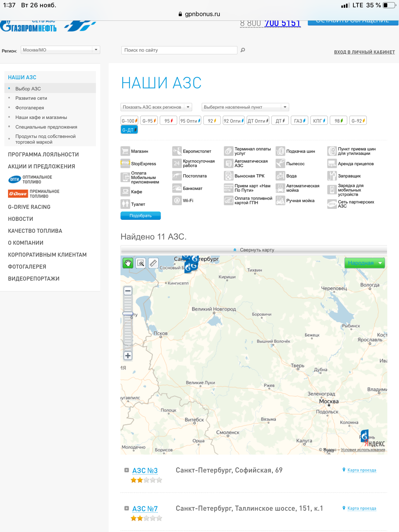399x532 pixels.
Task: Open АКЦИИ И ПРЕДЛОЖЕНИЯ menu section
Action: pyautogui.click(x=42, y=167)
